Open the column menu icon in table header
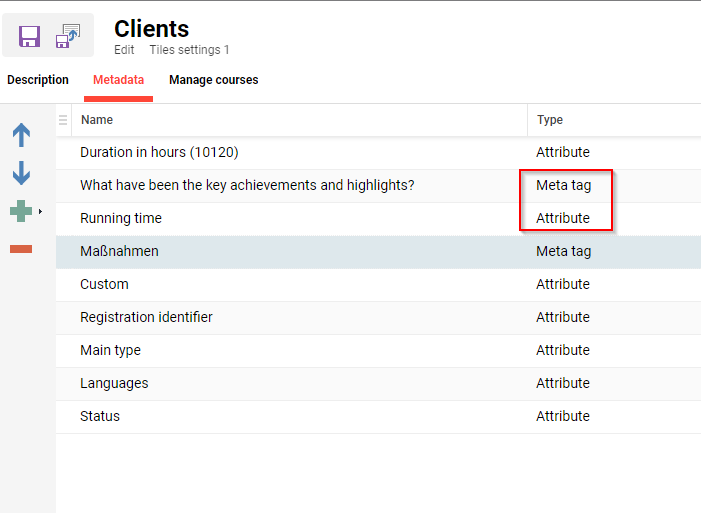Image resolution: width=701 pixels, height=513 pixels. [x=63, y=120]
